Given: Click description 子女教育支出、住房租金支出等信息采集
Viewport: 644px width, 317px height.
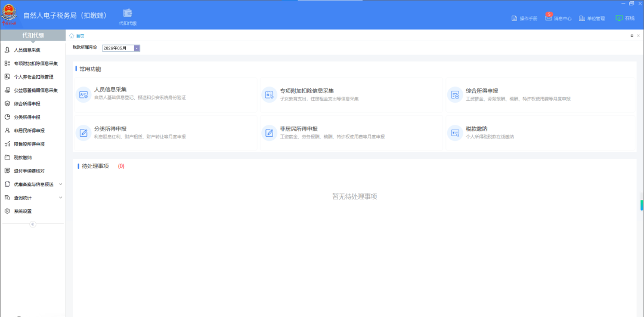Looking at the screenshot, I should [320, 99].
